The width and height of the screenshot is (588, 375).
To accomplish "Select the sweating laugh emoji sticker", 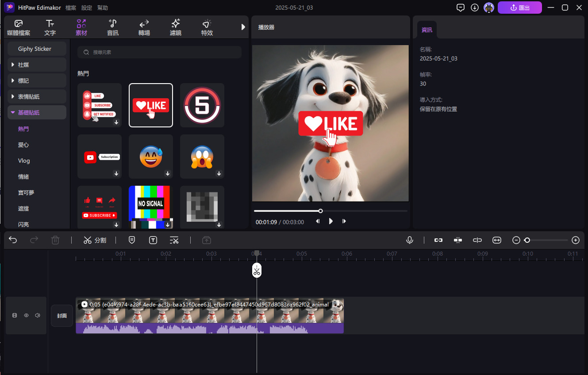I will pyautogui.click(x=151, y=157).
